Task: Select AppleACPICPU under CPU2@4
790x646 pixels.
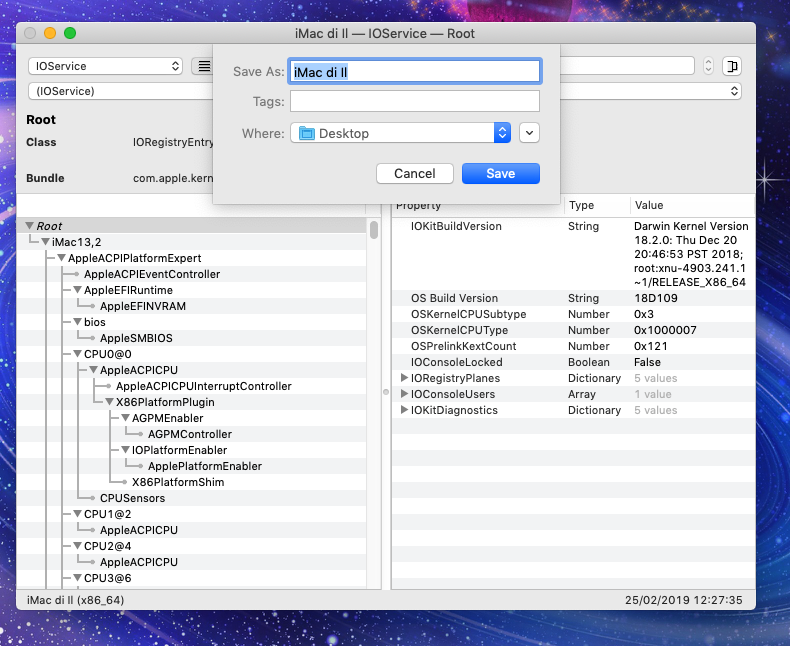Action: (x=139, y=562)
